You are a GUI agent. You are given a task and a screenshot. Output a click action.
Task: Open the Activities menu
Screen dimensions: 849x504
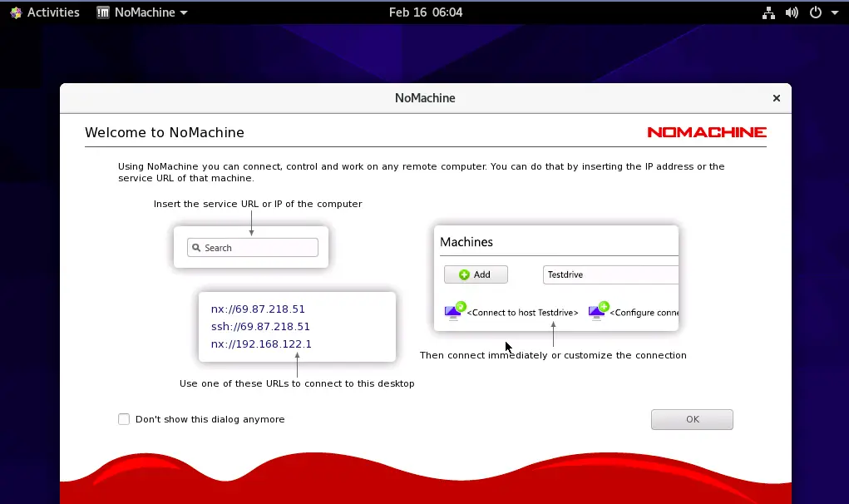[52, 12]
